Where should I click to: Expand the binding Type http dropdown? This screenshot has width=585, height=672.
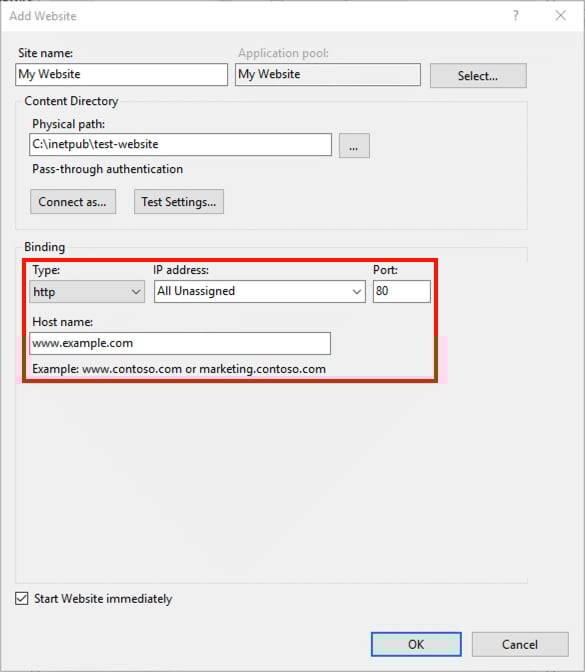pos(87,292)
